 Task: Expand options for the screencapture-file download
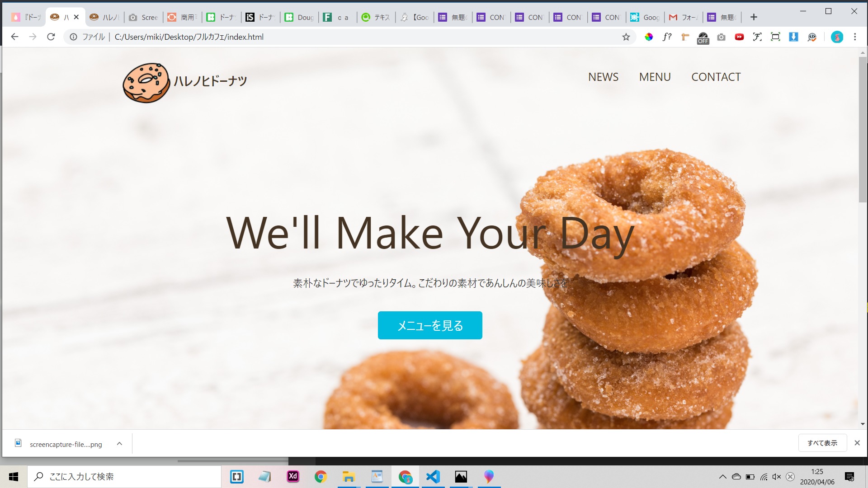[x=119, y=444]
